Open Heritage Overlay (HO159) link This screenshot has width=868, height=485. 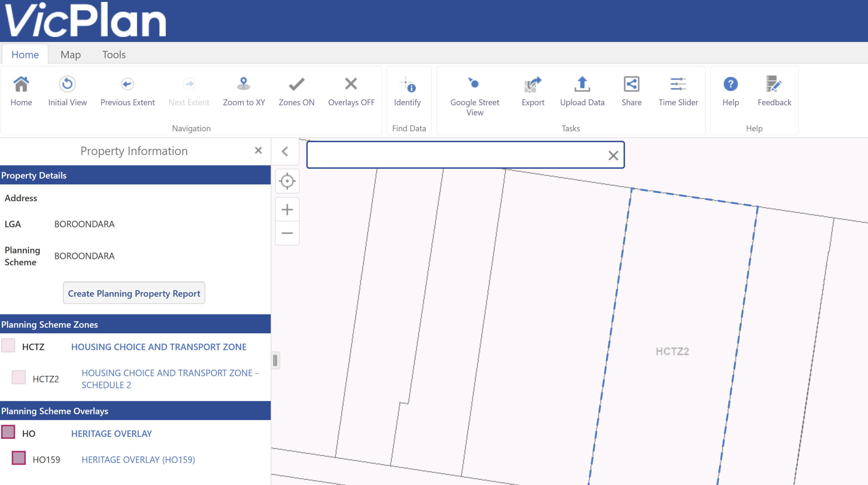138,460
